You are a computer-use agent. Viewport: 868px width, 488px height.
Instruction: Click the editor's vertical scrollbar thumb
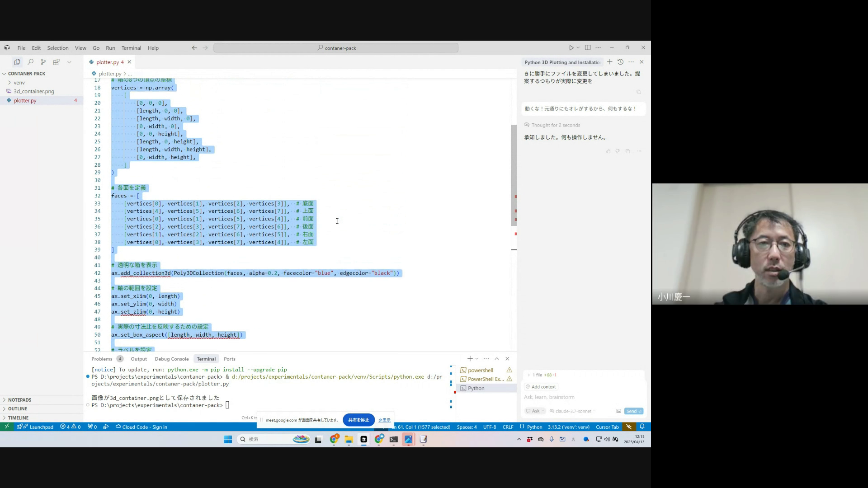click(514, 175)
